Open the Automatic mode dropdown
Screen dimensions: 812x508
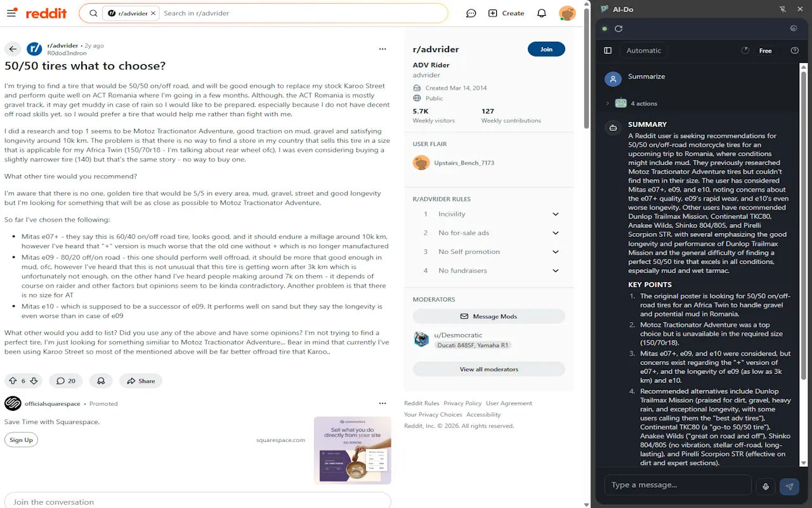643,50
